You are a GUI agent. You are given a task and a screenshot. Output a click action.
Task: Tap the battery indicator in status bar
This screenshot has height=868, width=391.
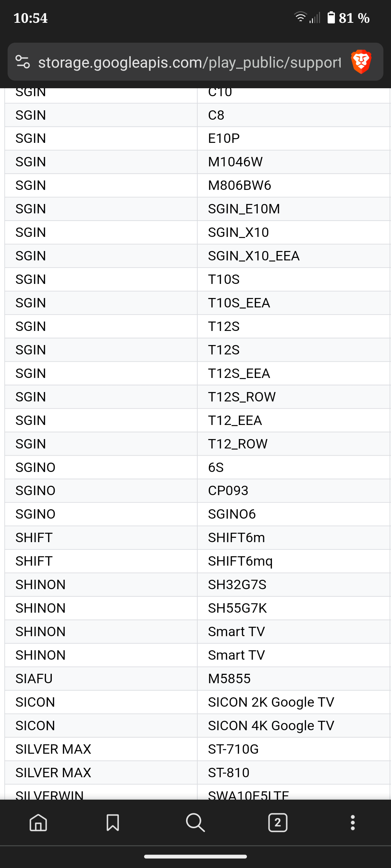tap(331, 18)
